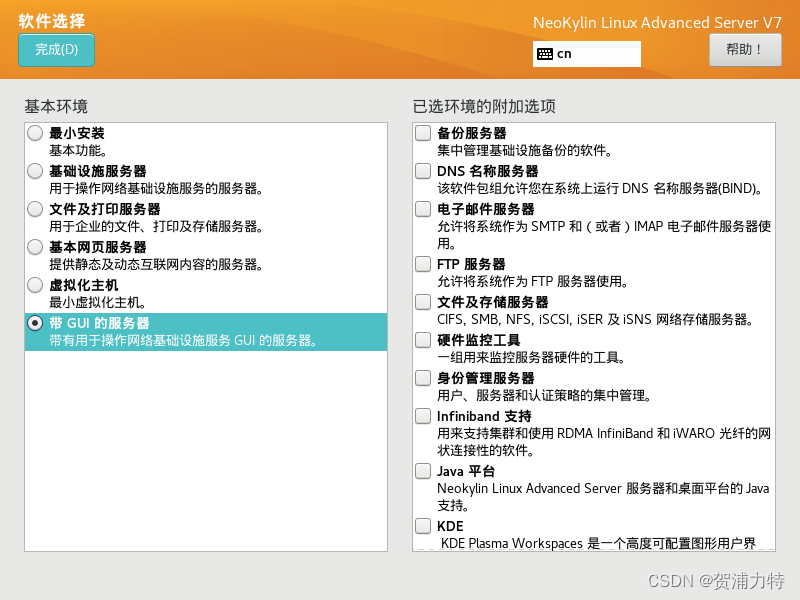The width and height of the screenshot is (800, 600).
Task: Click the description text 基本功能。
Action: [x=78, y=151]
